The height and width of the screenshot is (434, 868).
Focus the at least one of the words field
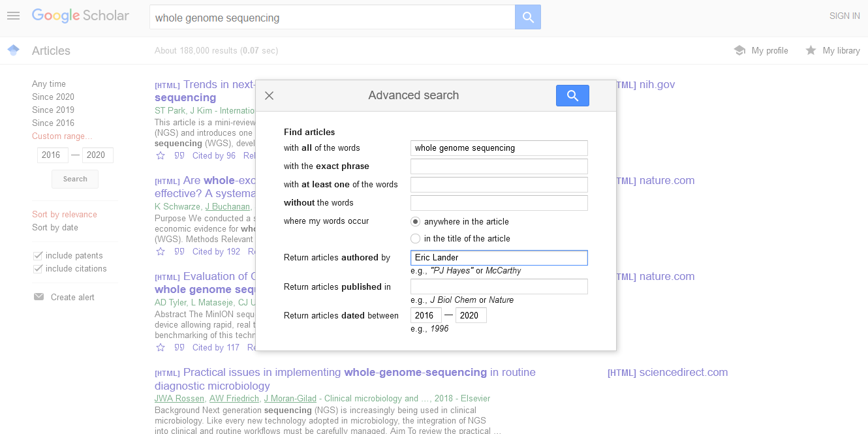coord(499,185)
